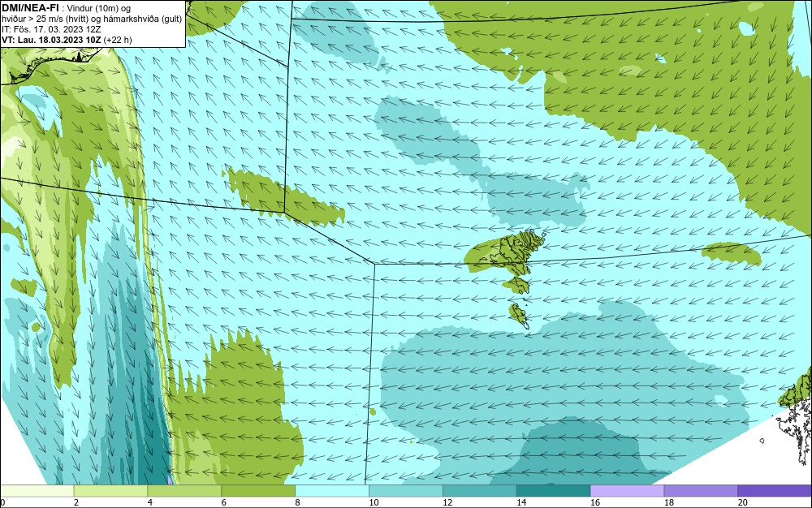812x508 pixels.
Task: Click the 2–4 m/s light green legend swatch
Action: coord(110,490)
